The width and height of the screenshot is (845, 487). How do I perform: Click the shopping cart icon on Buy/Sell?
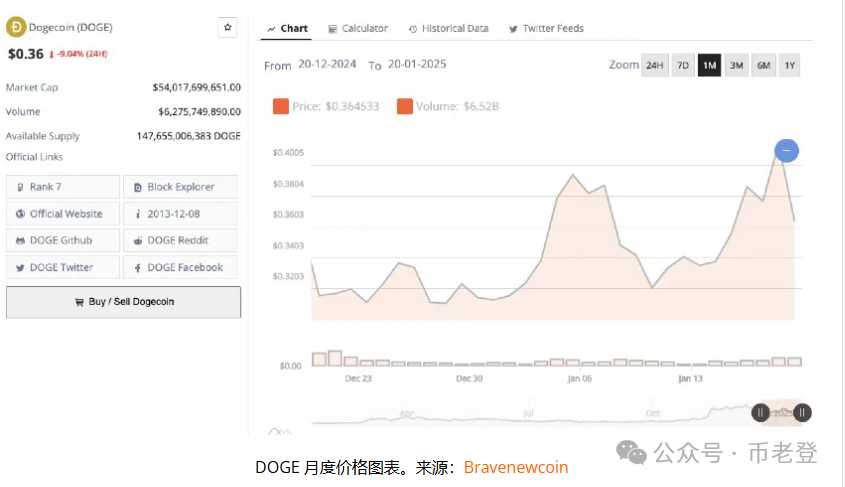pyautogui.click(x=79, y=302)
